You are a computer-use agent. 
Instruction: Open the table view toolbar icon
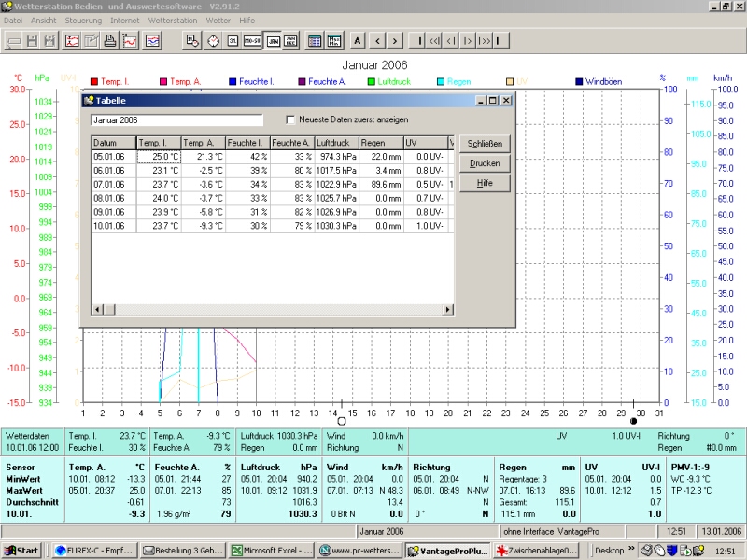315,40
